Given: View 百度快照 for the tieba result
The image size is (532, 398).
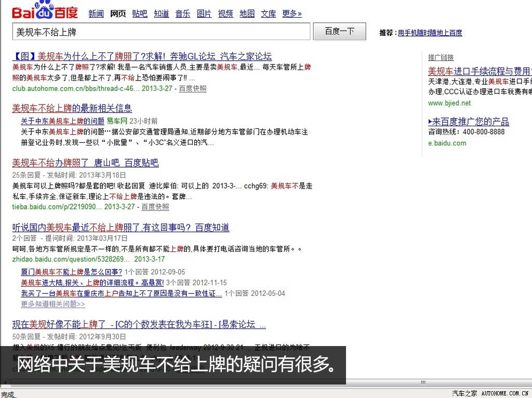Looking at the screenshot, I should (155, 207).
